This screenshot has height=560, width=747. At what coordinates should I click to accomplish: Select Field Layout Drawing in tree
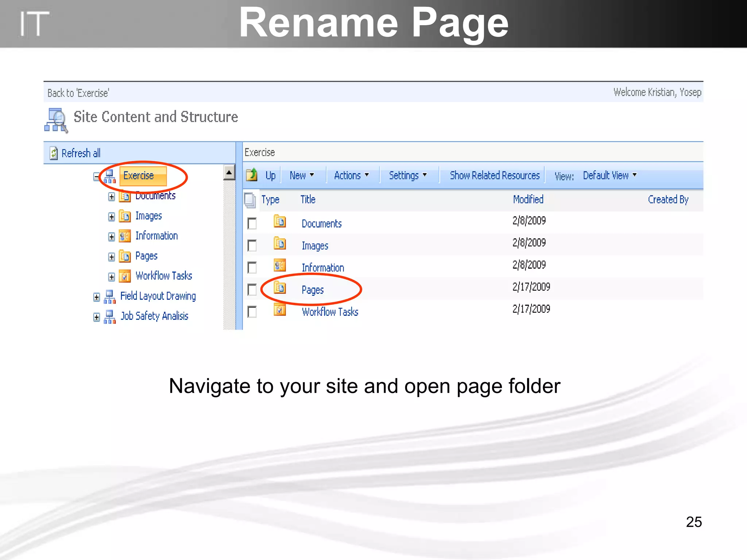158,296
